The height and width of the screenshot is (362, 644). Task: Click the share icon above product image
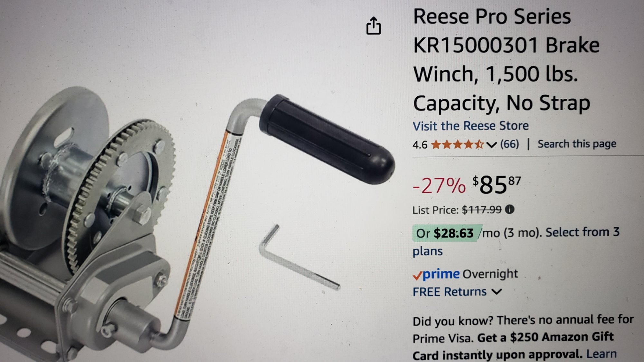click(374, 25)
